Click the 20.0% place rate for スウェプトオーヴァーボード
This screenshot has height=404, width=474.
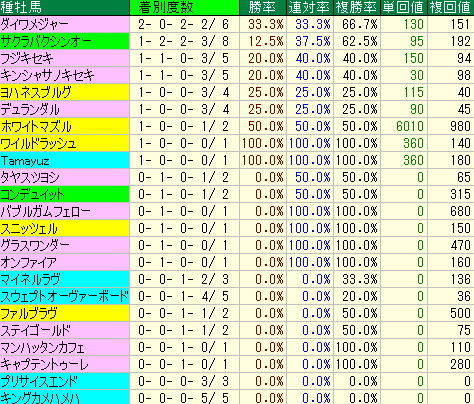360,296
